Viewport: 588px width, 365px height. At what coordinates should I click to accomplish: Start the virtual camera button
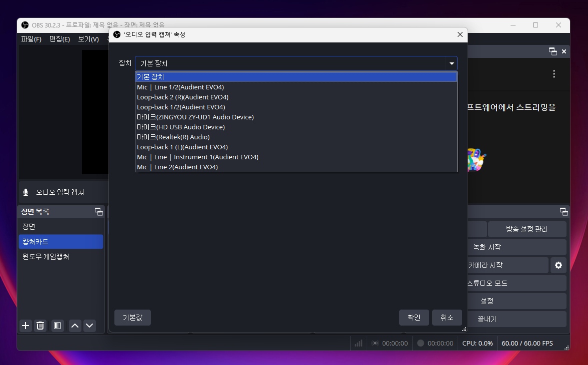(508, 265)
